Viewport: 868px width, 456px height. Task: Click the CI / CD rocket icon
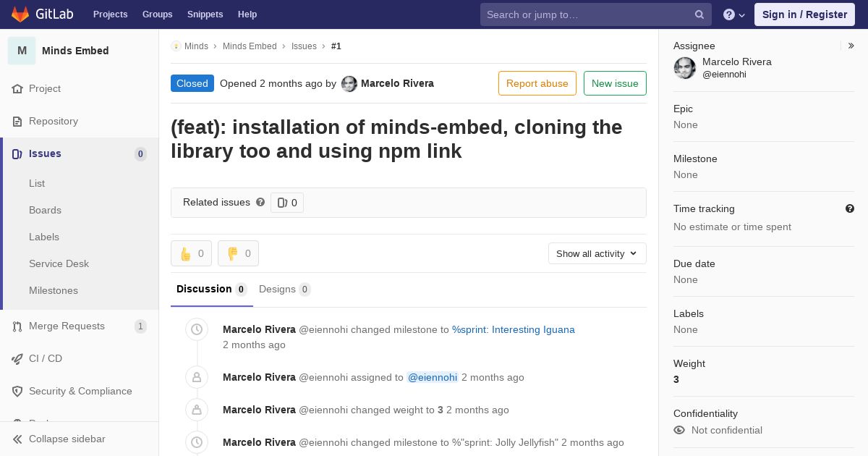coord(17,358)
